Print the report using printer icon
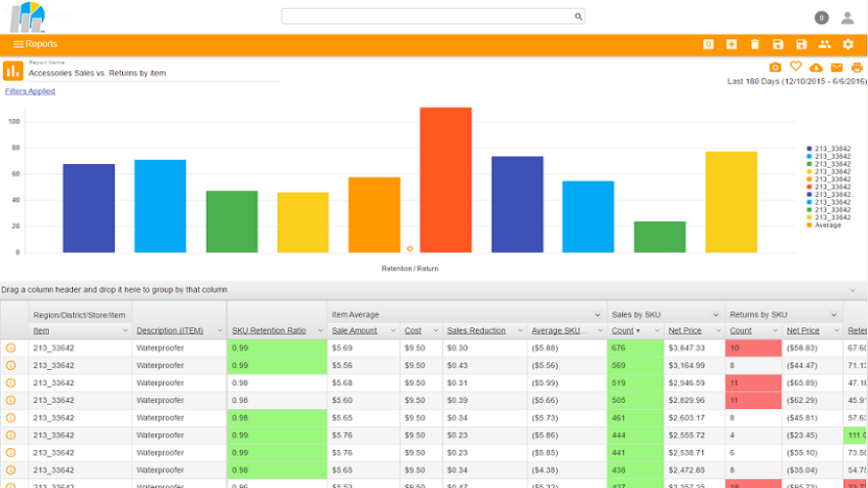868x488 pixels. click(x=857, y=67)
